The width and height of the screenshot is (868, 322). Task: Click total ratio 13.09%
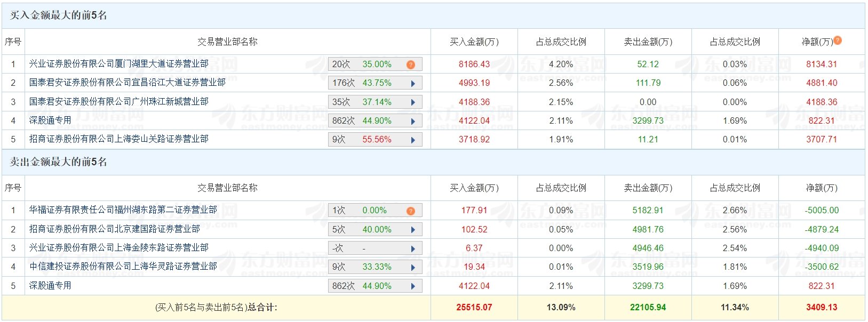click(561, 307)
